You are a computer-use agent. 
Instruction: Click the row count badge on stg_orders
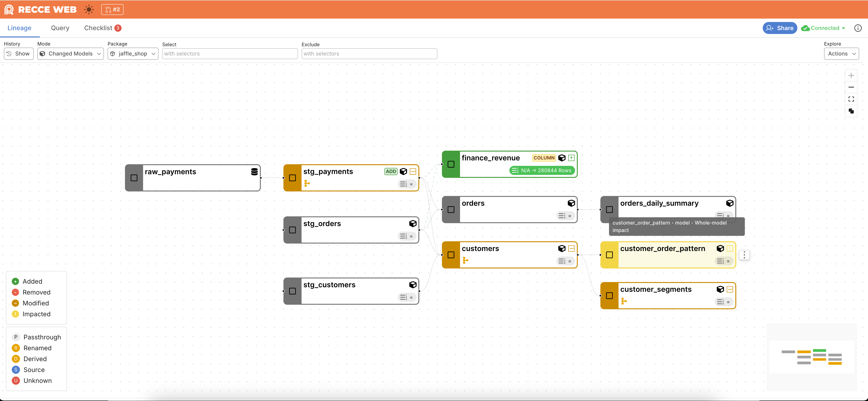(407, 237)
